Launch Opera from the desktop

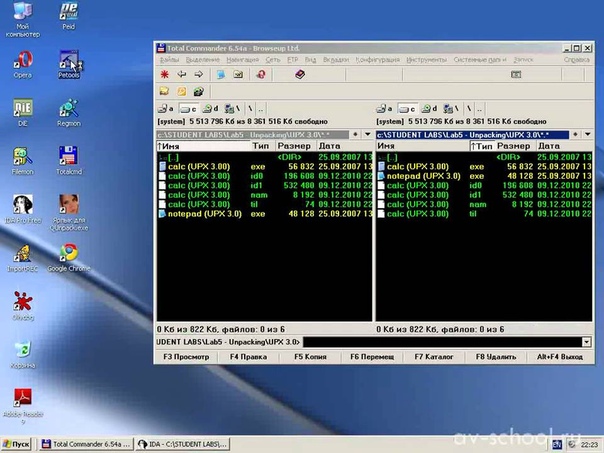(x=23, y=65)
